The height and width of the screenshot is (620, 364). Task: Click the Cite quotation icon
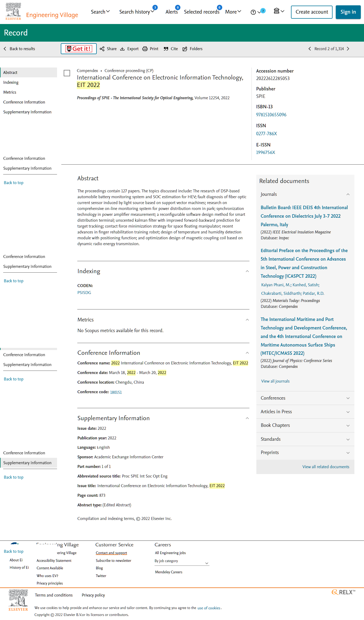[166, 49]
